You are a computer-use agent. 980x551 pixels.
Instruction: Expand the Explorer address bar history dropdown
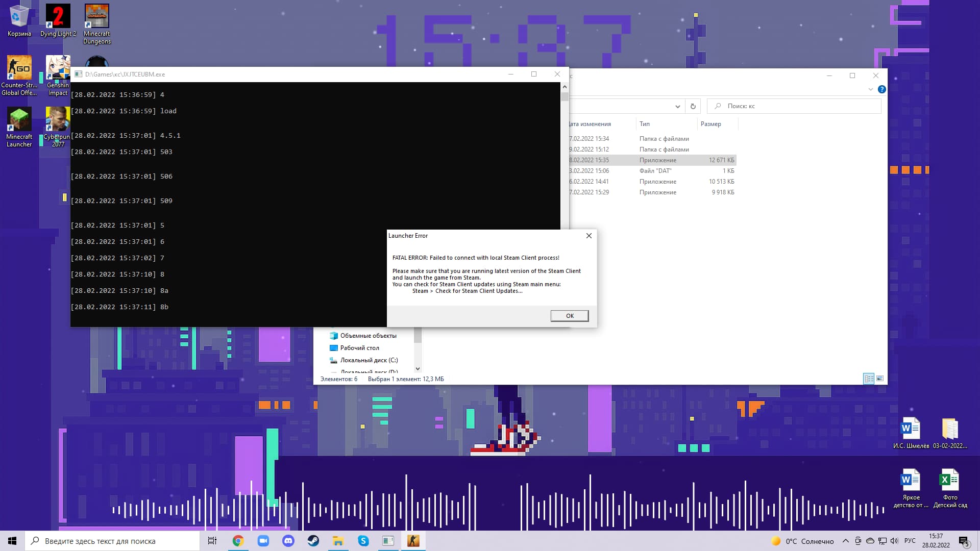click(x=677, y=106)
